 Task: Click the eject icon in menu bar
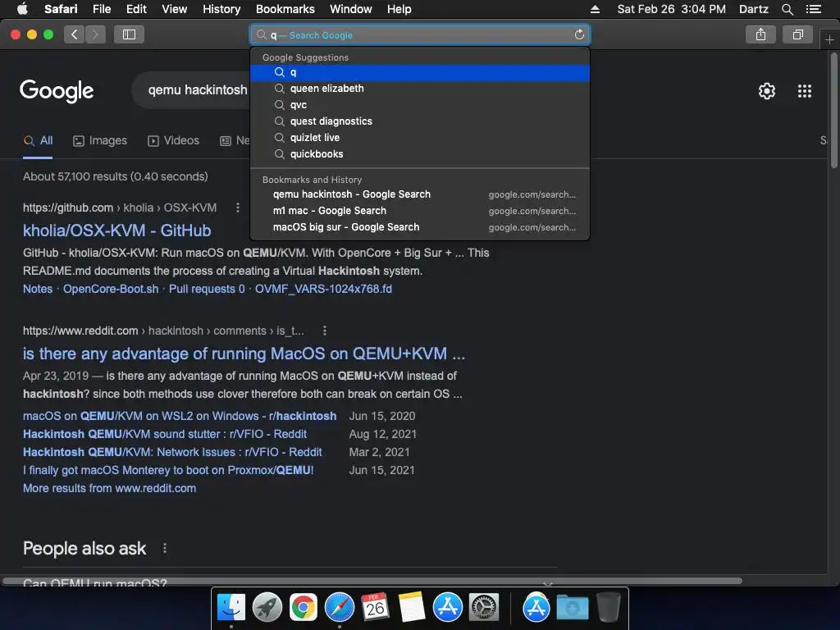coord(596,9)
